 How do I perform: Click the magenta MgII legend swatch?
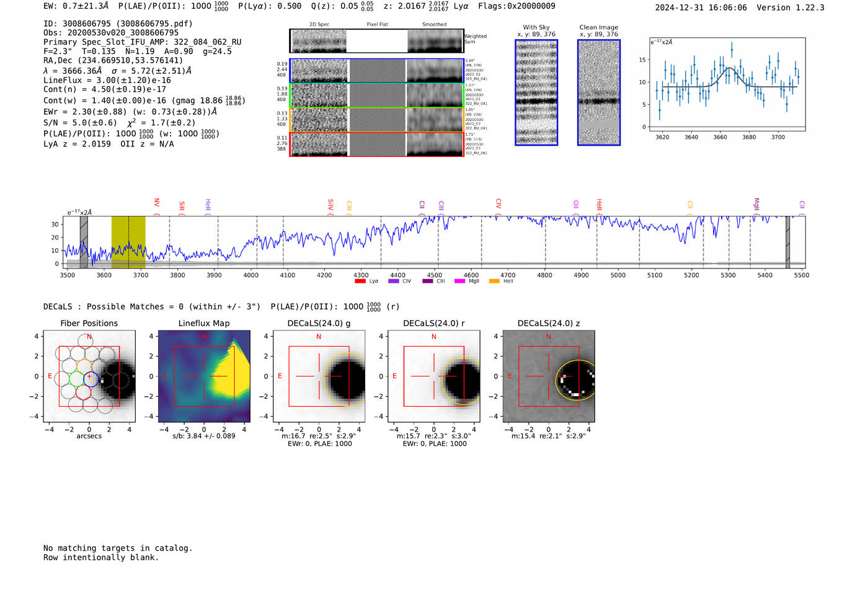[x=459, y=281]
